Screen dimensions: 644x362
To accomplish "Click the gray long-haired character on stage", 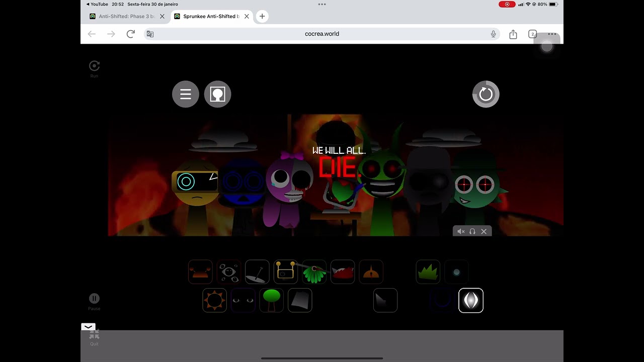I will coord(429,191).
